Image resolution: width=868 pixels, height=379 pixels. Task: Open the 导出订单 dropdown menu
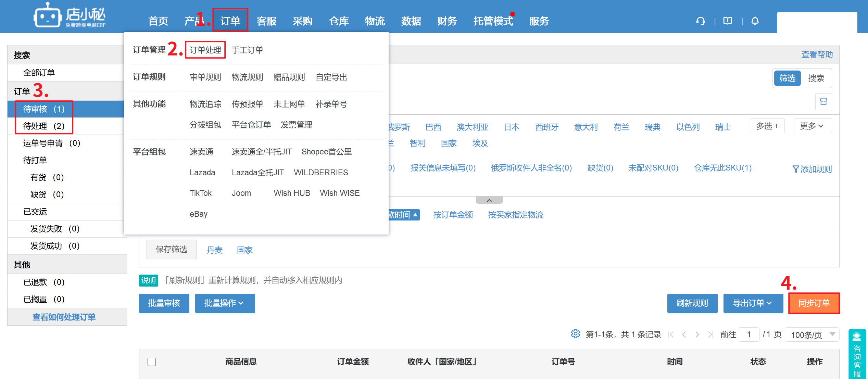(x=753, y=303)
